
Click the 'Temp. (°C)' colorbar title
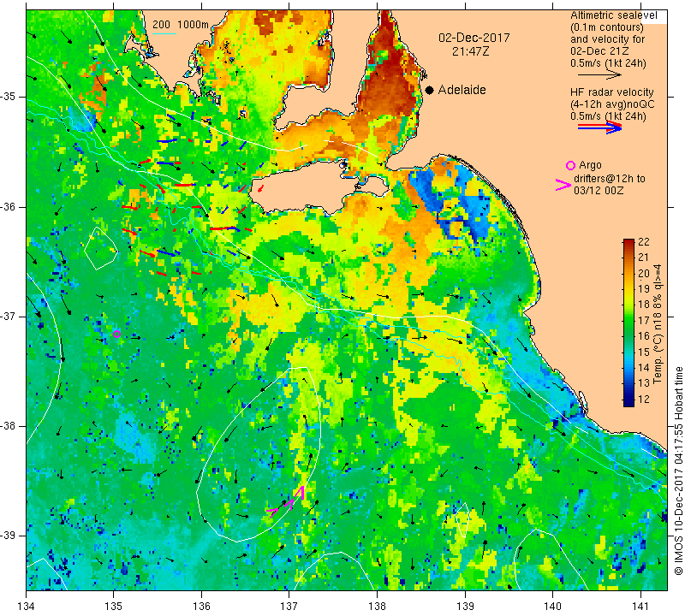(x=658, y=358)
